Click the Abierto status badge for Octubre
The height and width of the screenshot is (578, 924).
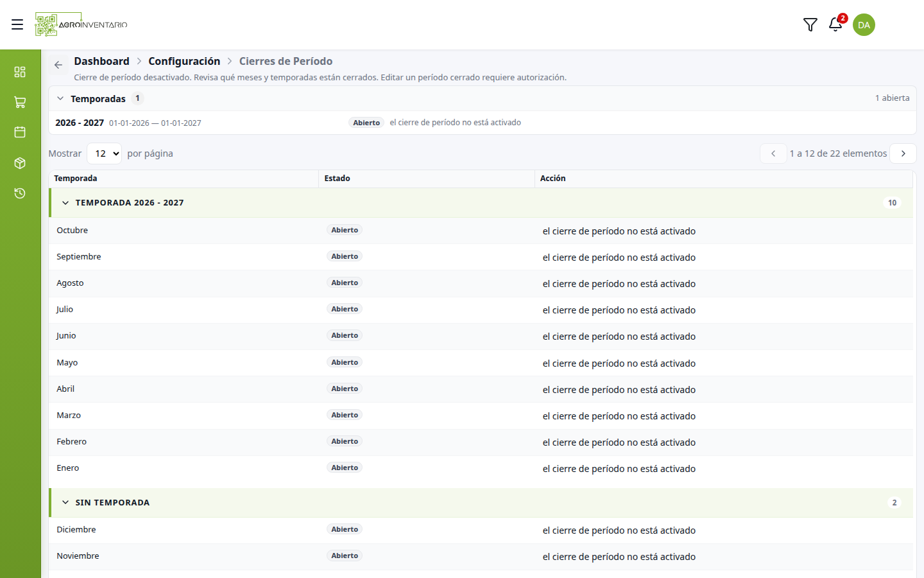click(345, 230)
